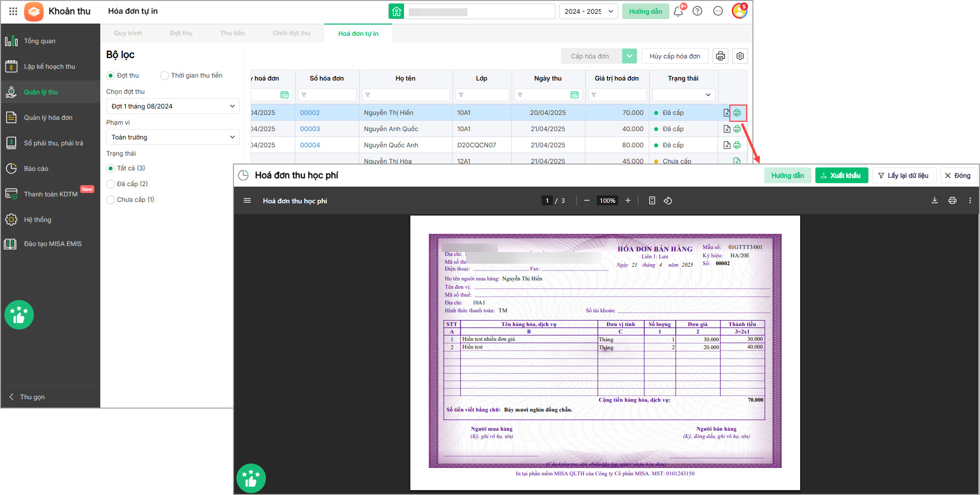This screenshot has width=980, height=495.
Task: Click the filter icon under Lớp
Action: pyautogui.click(x=461, y=95)
